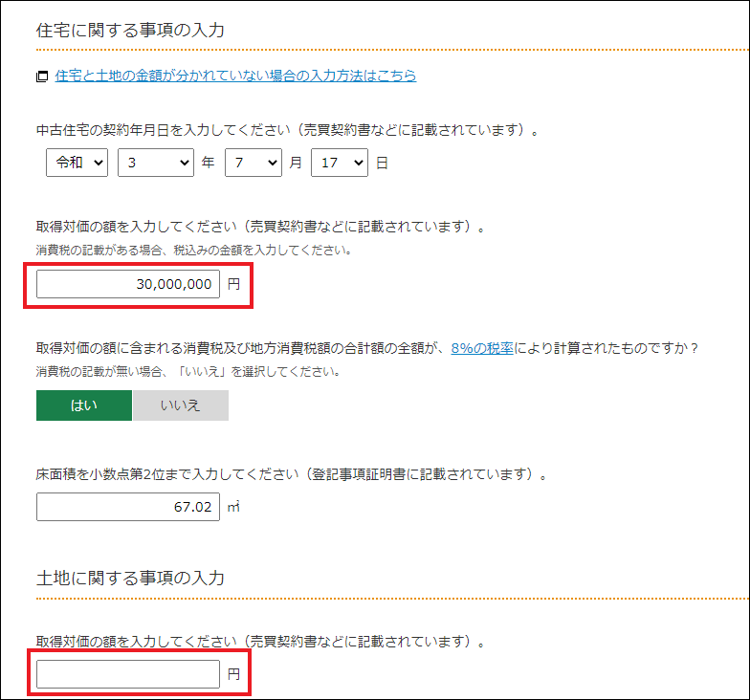Click the note 消費税の記載がある場合、税込みの金額を入力してください。

pos(194,251)
